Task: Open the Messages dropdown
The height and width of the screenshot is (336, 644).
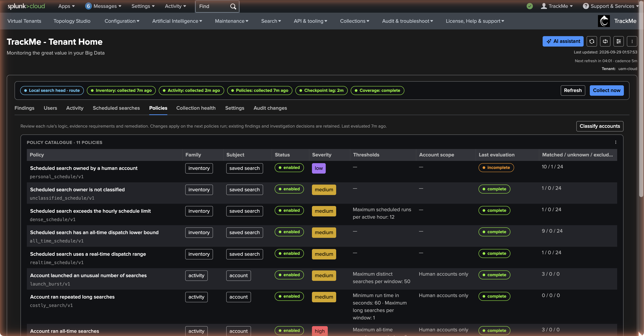Action: pyautogui.click(x=103, y=6)
